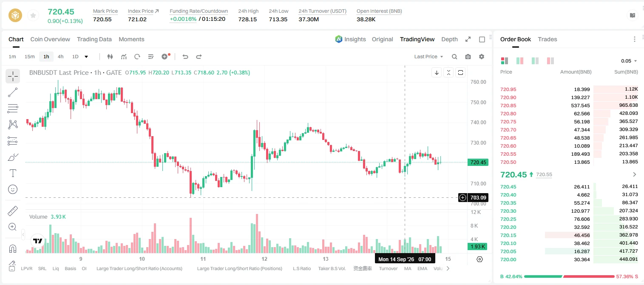Switch to the Depth chart view
Viewport: 644px width, 285px height.
pos(449,39)
